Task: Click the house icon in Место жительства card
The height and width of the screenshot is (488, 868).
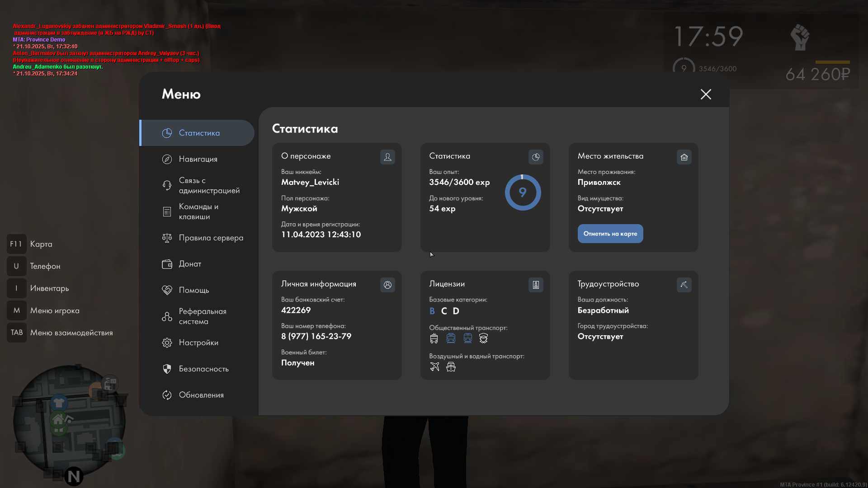Action: point(684,157)
